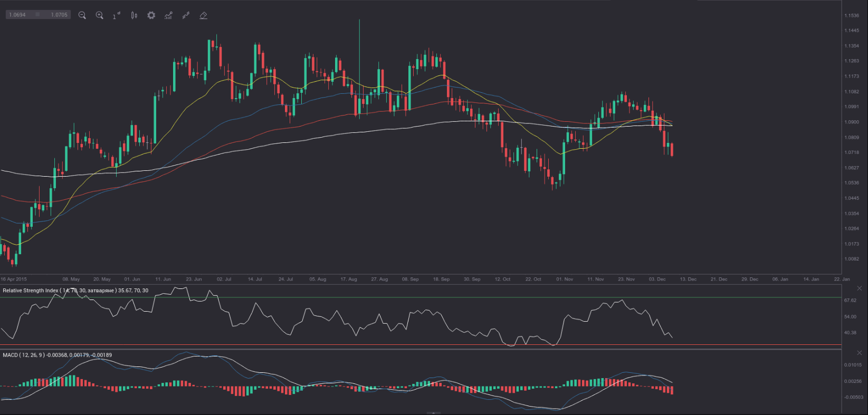Viewport: 868px width, 415px height.
Task: Click the 1.0694 bid price
Action: [17, 15]
